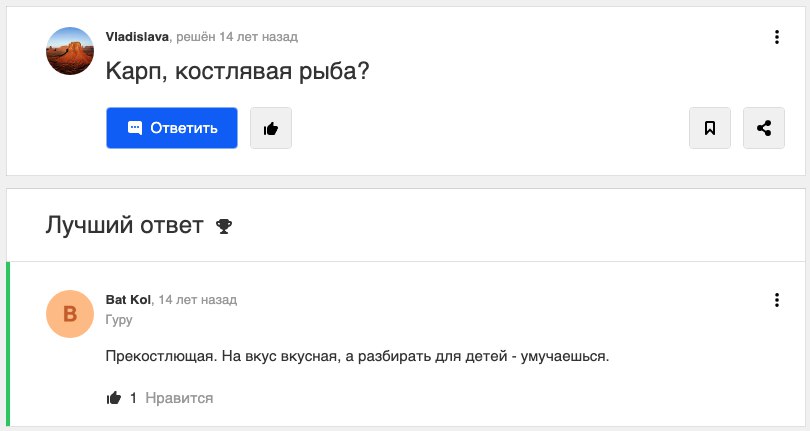Open Bat Kol's profile via the username
The height and width of the screenshot is (431, 810).
tap(128, 300)
